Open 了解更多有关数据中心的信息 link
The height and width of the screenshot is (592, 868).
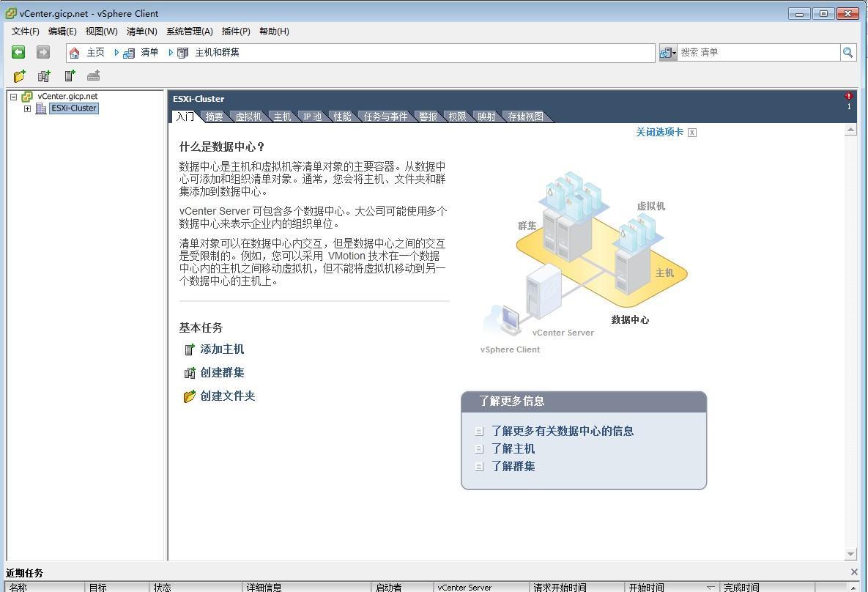[563, 431]
